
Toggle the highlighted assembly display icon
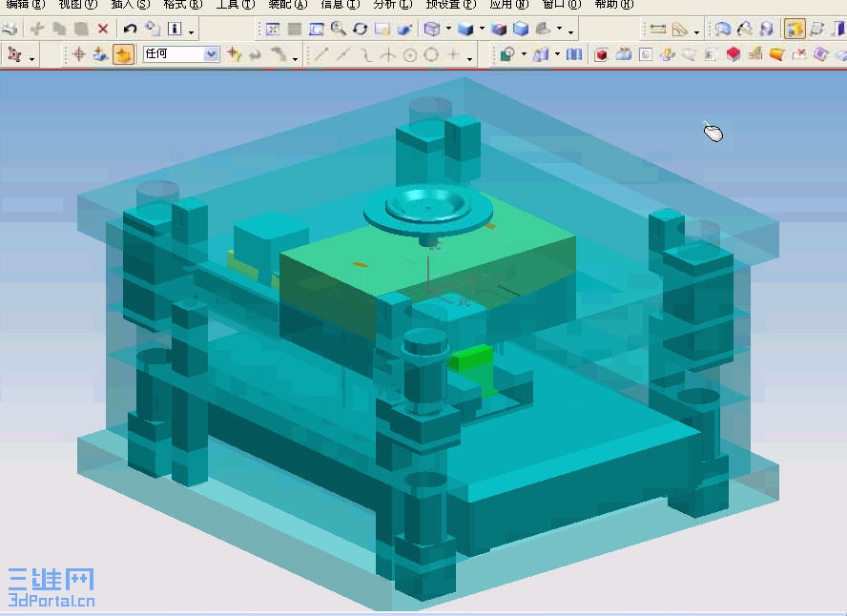794,29
